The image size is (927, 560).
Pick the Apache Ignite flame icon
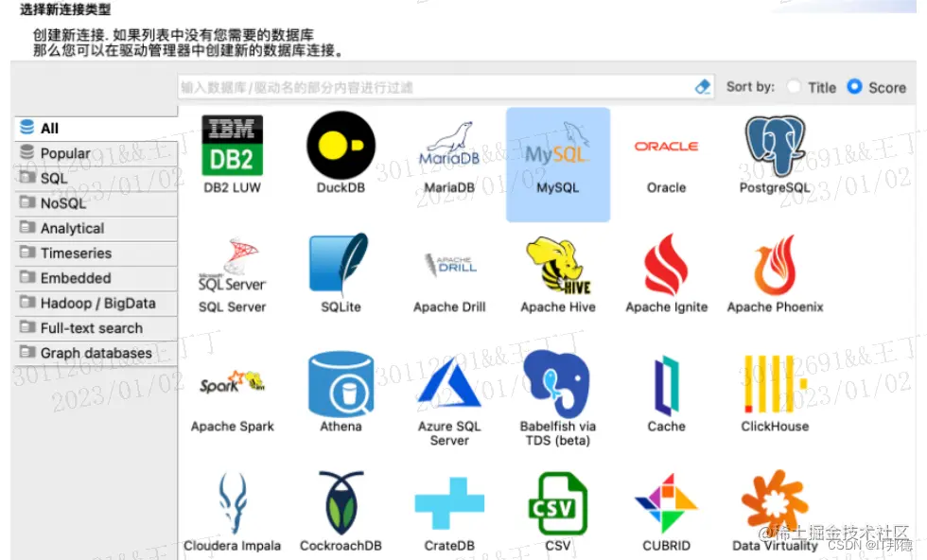tap(666, 264)
